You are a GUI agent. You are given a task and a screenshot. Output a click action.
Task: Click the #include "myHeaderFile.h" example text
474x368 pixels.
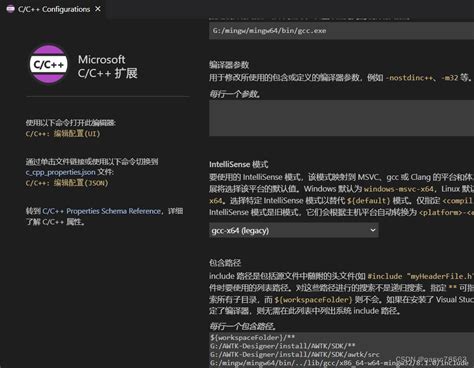click(x=420, y=276)
